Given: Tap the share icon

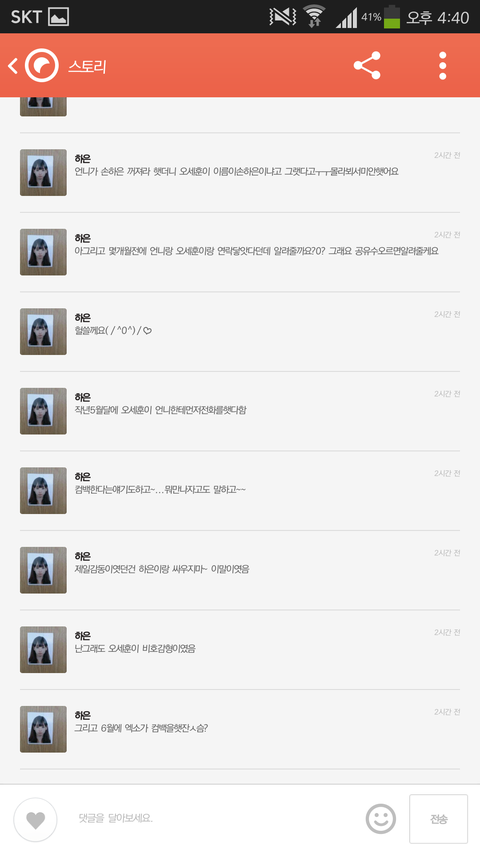Looking at the screenshot, I should tap(367, 66).
